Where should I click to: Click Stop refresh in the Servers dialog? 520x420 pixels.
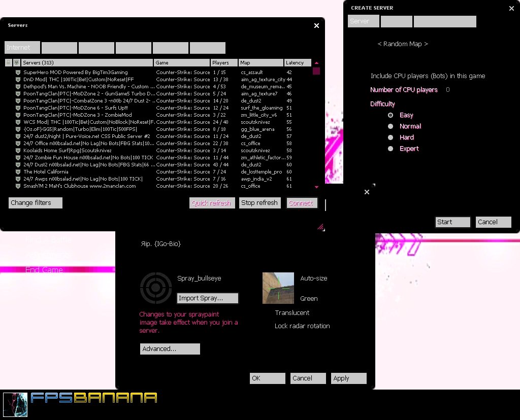point(259,202)
